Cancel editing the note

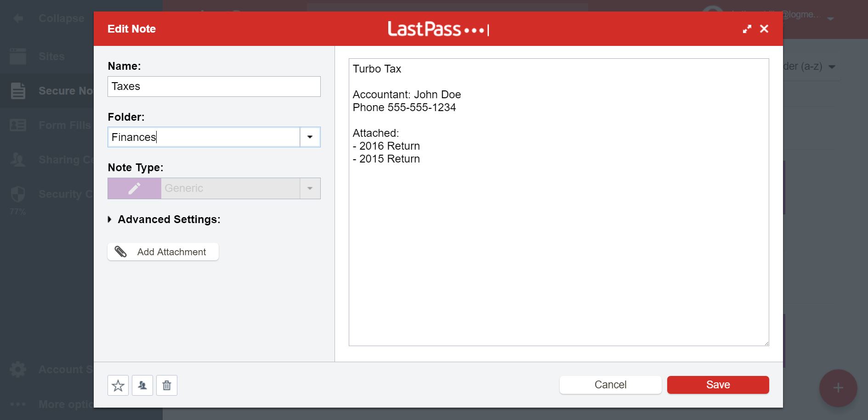[610, 385]
